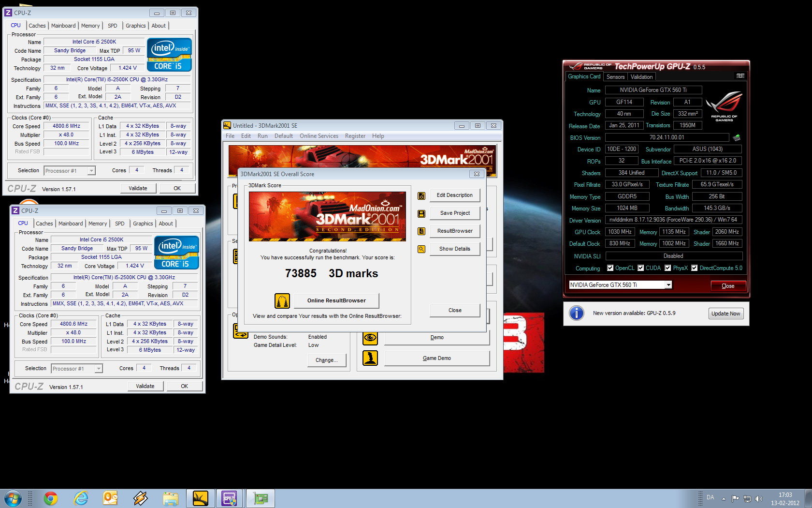This screenshot has width=812, height=508.
Task: Switch to CPU-Z taskbar icon
Action: coord(229,498)
